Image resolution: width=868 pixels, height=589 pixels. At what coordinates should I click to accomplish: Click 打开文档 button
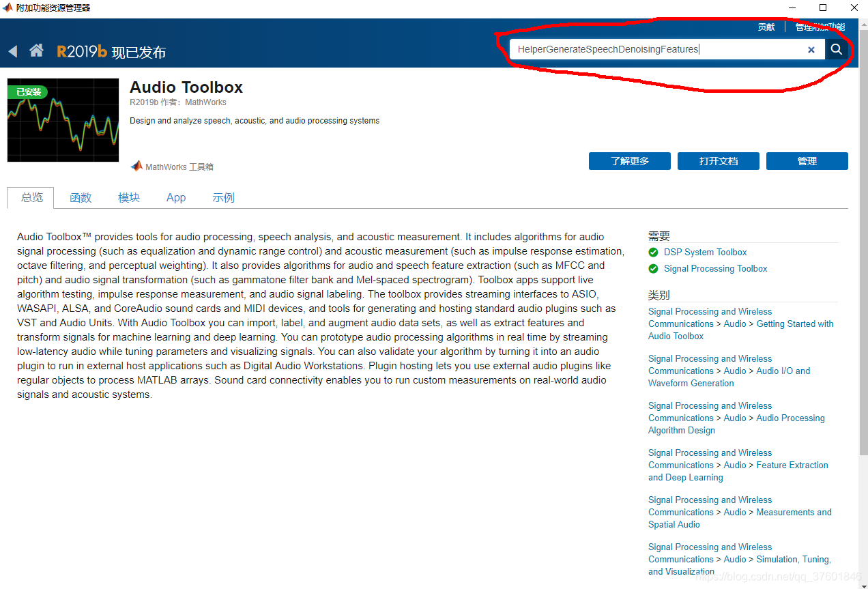(x=719, y=161)
